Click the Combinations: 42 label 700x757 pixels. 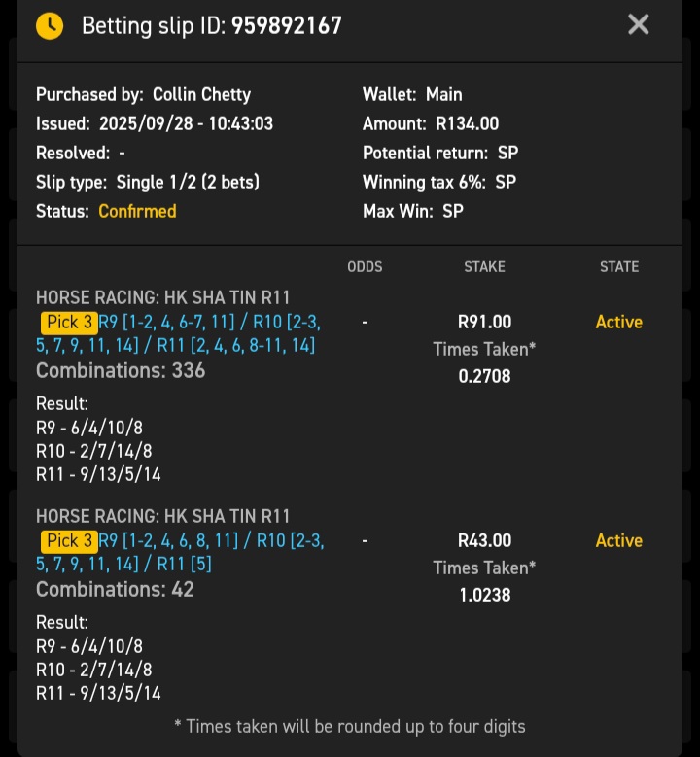pyautogui.click(x=115, y=589)
